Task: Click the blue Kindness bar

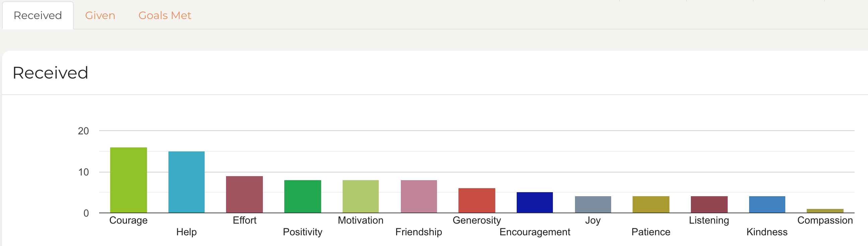Action: [x=767, y=205]
